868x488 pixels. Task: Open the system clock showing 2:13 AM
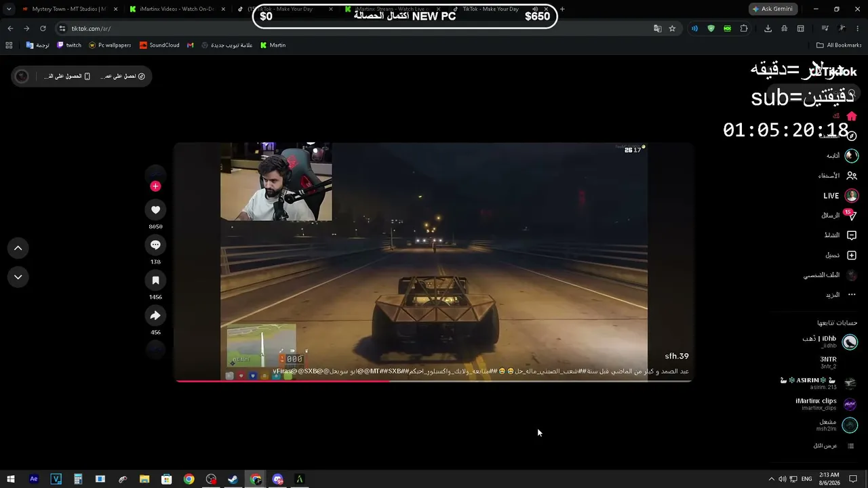click(x=829, y=479)
